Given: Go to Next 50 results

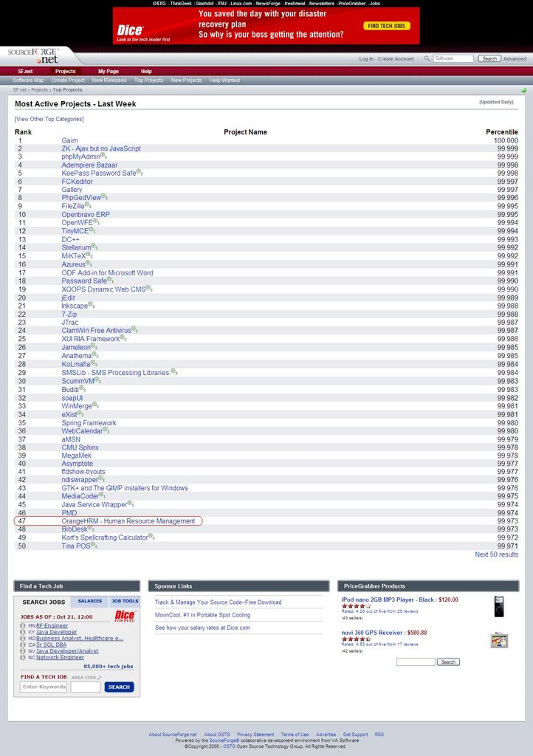Looking at the screenshot, I should (x=496, y=554).
